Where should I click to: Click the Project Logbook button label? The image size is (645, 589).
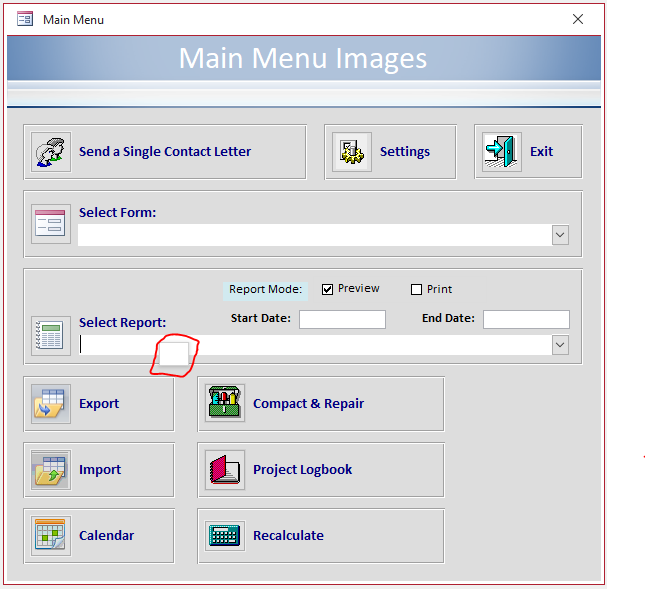(302, 469)
